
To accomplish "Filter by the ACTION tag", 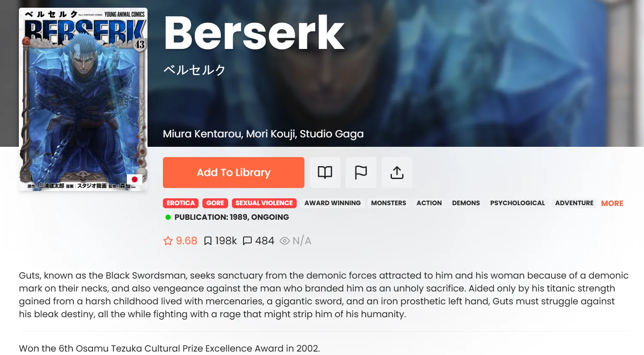I will [429, 203].
